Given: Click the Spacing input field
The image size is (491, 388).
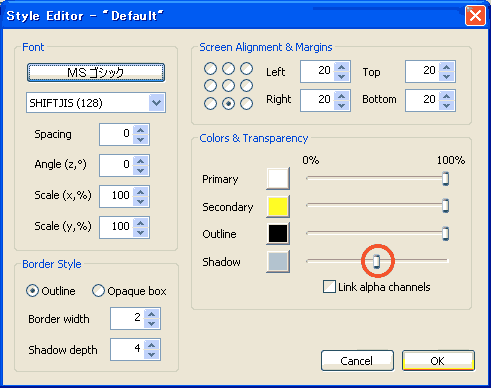Looking at the screenshot, I should point(116,134).
